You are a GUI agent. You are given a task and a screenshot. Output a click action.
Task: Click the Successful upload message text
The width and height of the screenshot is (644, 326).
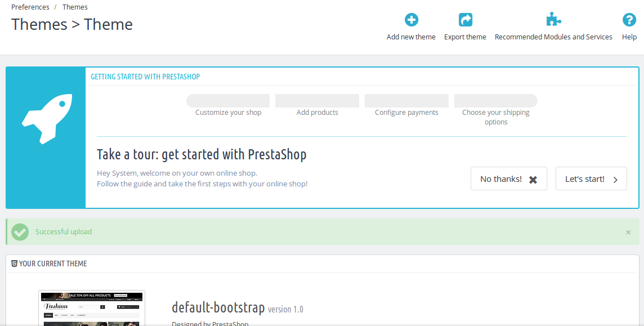(64, 232)
